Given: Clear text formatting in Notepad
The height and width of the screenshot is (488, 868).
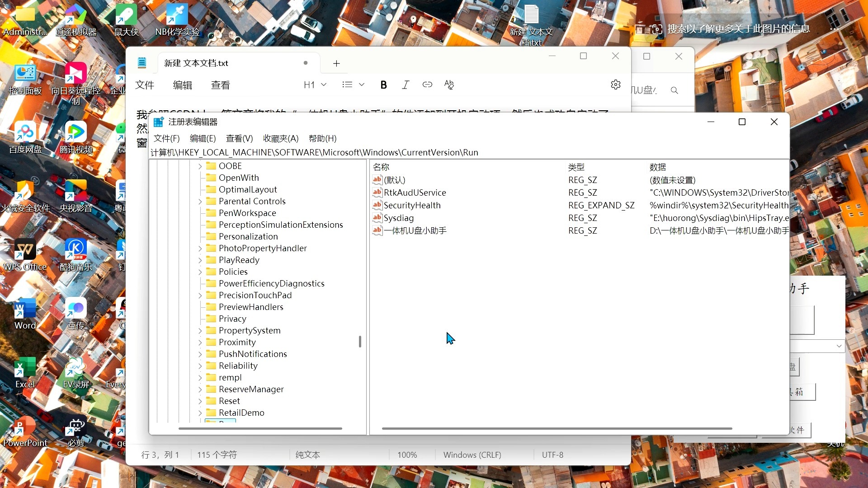Looking at the screenshot, I should point(448,84).
